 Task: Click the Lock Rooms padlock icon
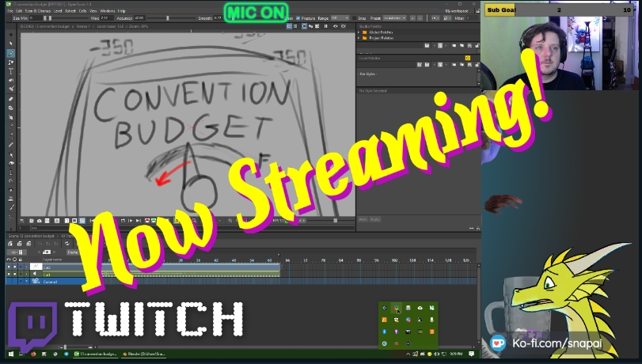click(477, 11)
